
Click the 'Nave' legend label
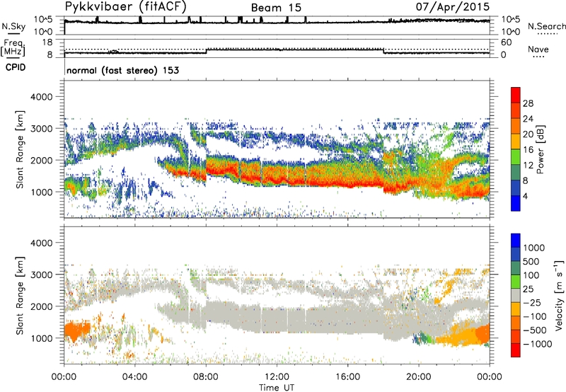[x=538, y=49]
